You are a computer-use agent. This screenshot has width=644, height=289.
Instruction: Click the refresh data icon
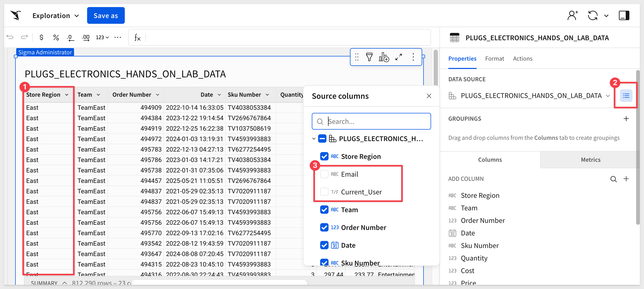tap(592, 15)
